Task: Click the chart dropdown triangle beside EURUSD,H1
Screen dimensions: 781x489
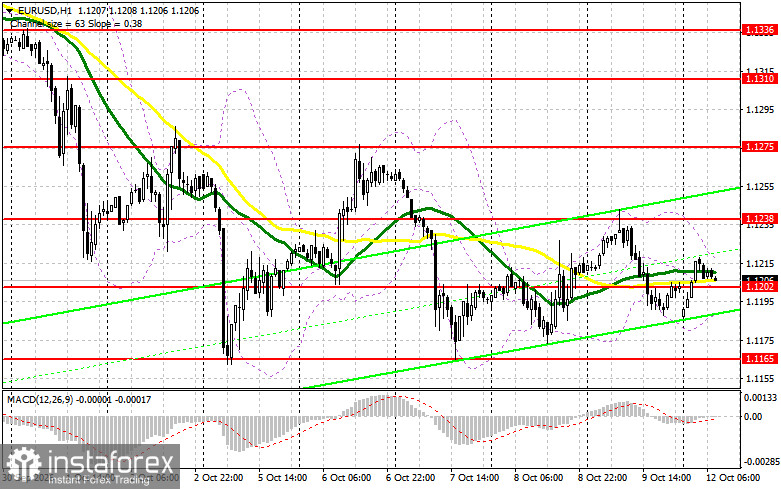Action: tap(9, 10)
